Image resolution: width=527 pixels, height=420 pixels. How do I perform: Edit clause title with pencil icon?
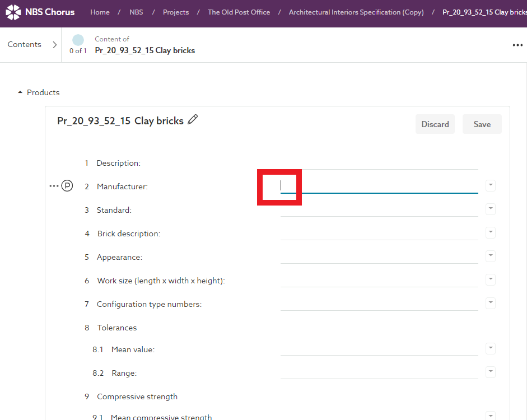pyautogui.click(x=193, y=120)
